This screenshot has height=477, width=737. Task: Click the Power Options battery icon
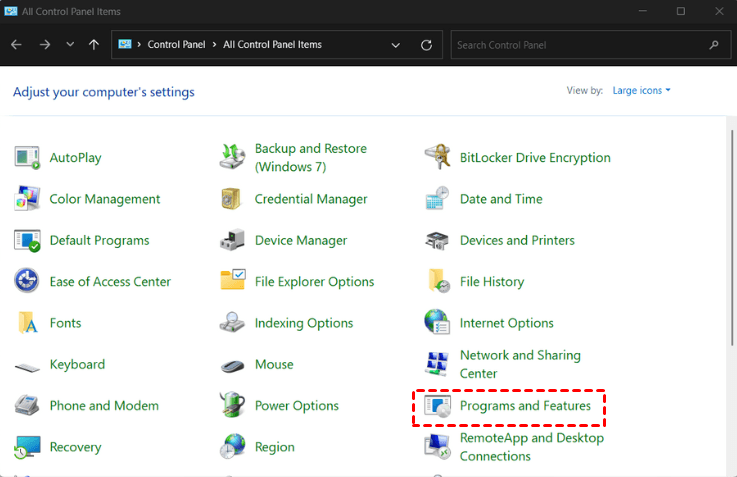[x=233, y=406]
